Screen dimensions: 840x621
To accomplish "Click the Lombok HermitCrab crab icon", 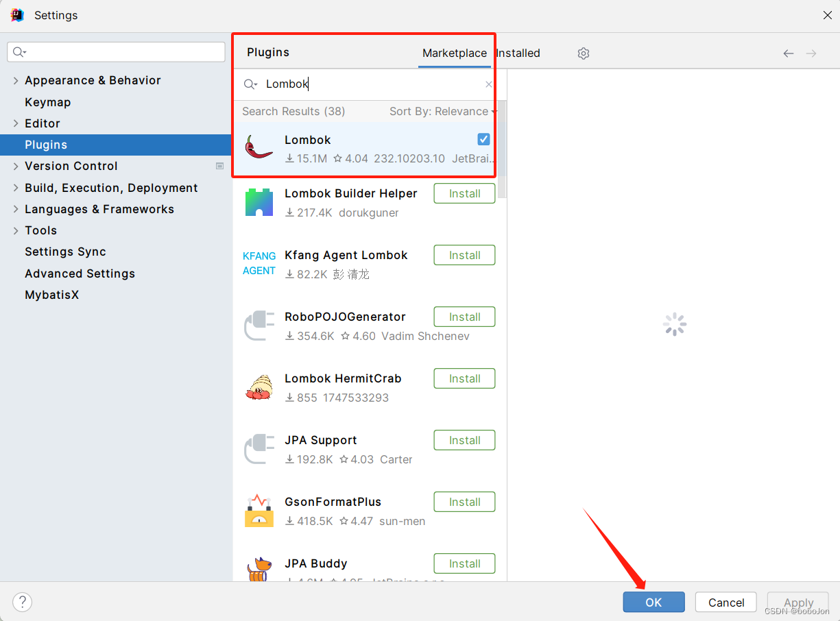I will (259, 387).
